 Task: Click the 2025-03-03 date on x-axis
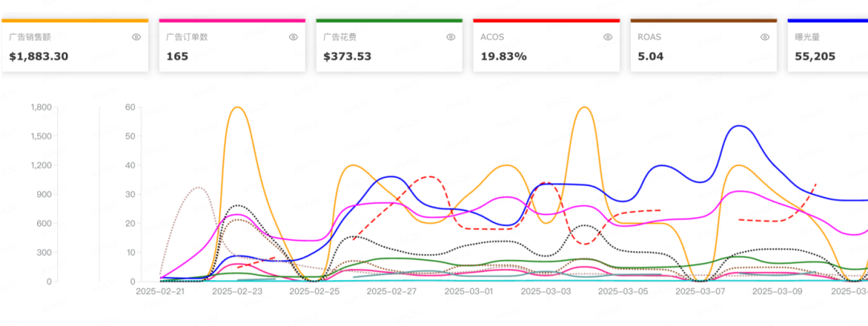[x=547, y=291]
